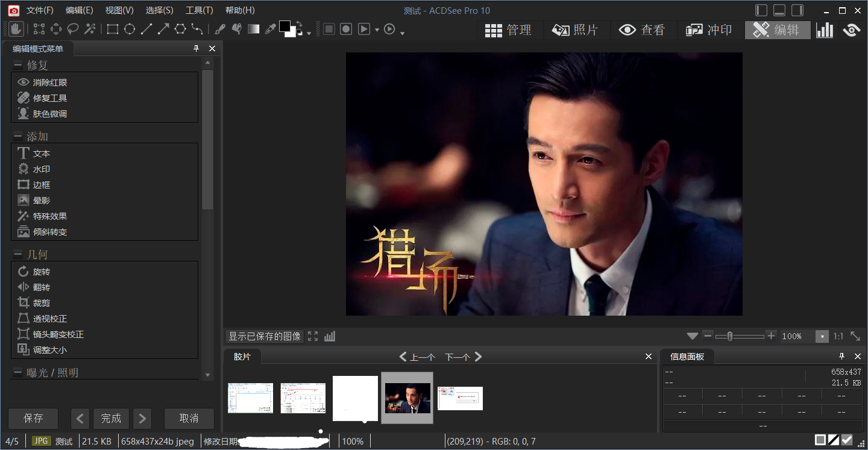Choose the Lasso selection tool
Screen dimensions: 868x450
[x=73, y=29]
